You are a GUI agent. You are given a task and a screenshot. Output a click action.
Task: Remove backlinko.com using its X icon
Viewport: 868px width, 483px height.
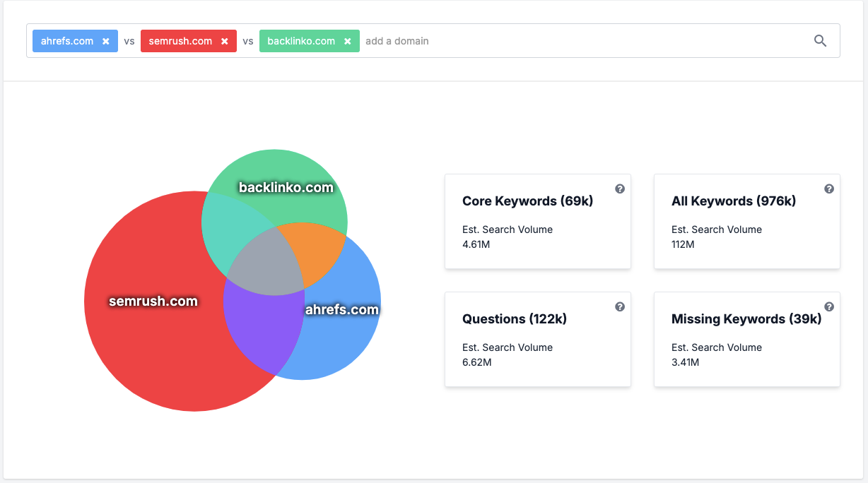pyautogui.click(x=346, y=40)
